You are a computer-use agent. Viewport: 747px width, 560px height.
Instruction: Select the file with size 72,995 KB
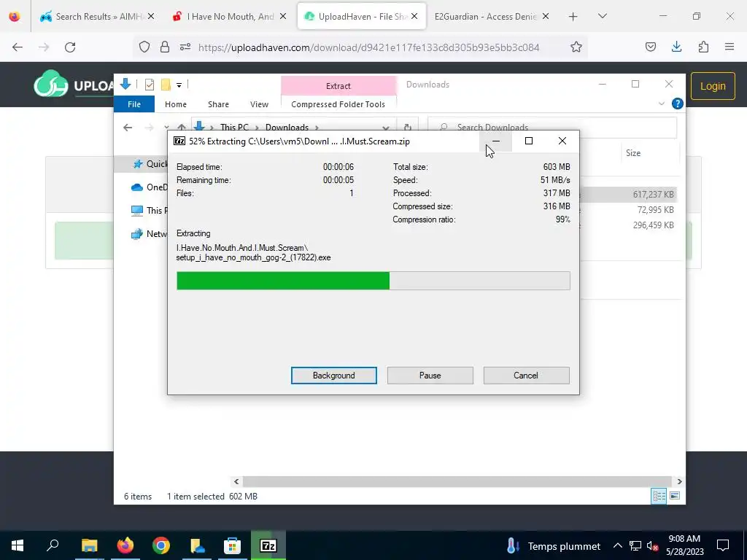pyautogui.click(x=628, y=209)
